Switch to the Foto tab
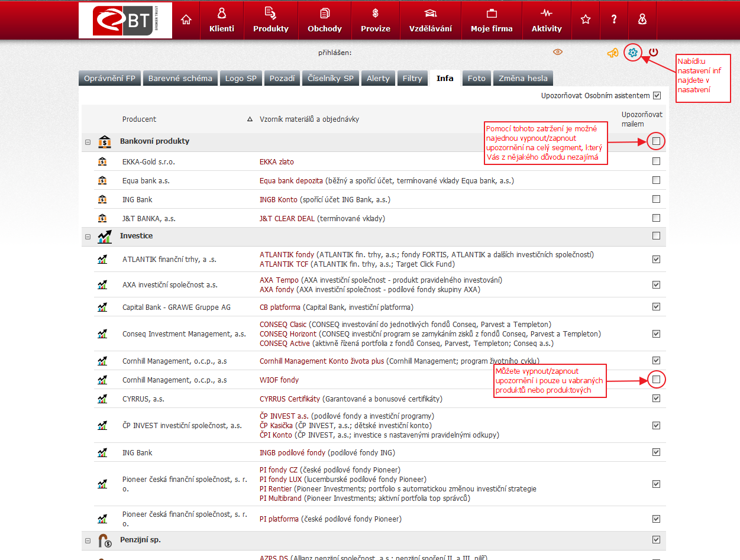Viewport: 740px width, 560px height. [477, 79]
